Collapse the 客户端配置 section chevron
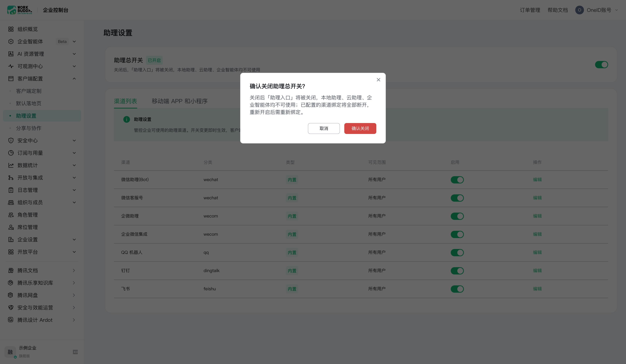The width and height of the screenshot is (626, 364). click(74, 79)
